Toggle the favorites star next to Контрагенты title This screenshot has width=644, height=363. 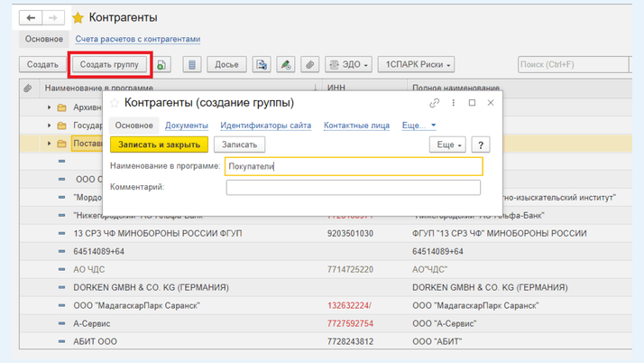[x=78, y=18]
